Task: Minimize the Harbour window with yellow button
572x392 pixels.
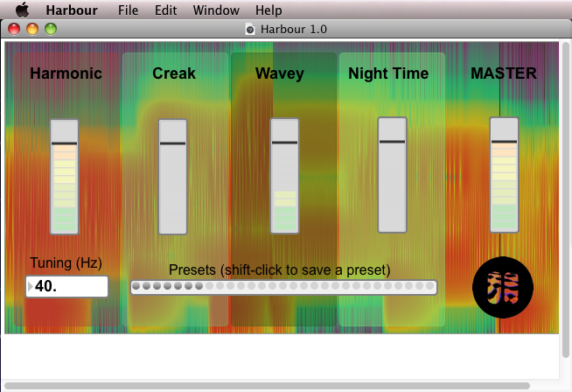Action: point(32,29)
